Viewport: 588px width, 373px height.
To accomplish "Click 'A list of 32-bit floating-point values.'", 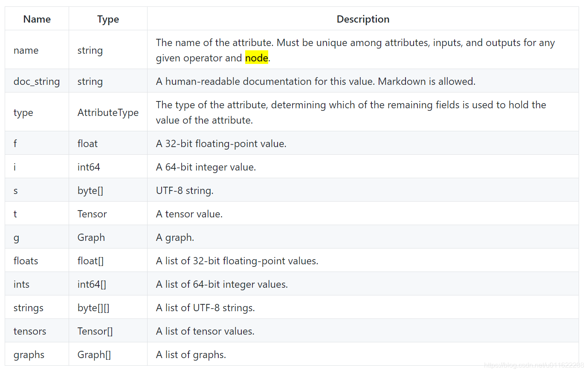I will point(237,261).
